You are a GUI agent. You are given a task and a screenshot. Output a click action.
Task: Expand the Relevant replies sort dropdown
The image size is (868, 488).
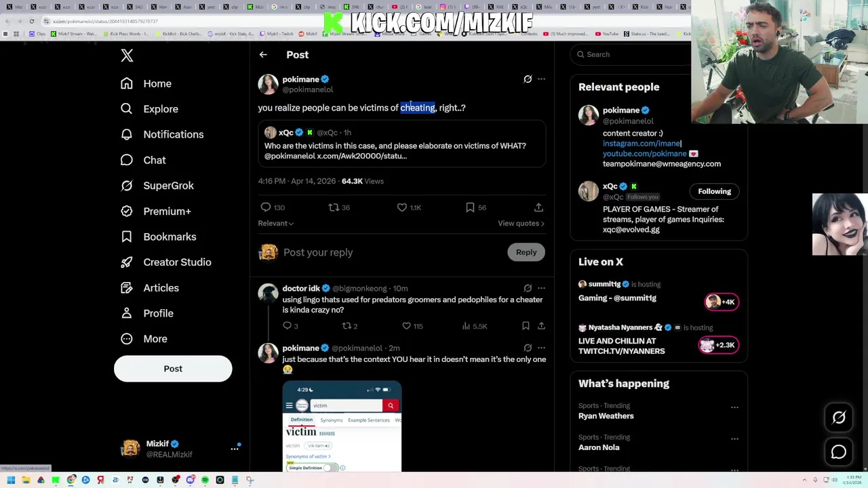click(x=275, y=224)
